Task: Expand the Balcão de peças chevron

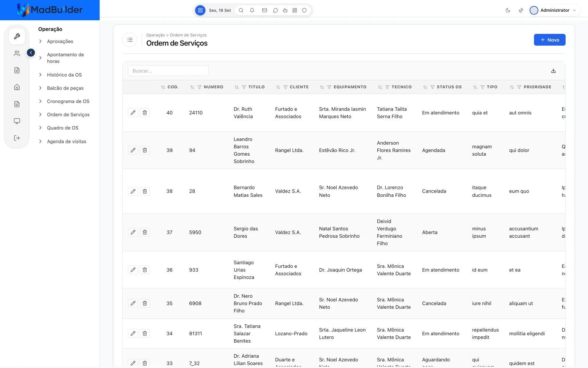Action: click(40, 88)
